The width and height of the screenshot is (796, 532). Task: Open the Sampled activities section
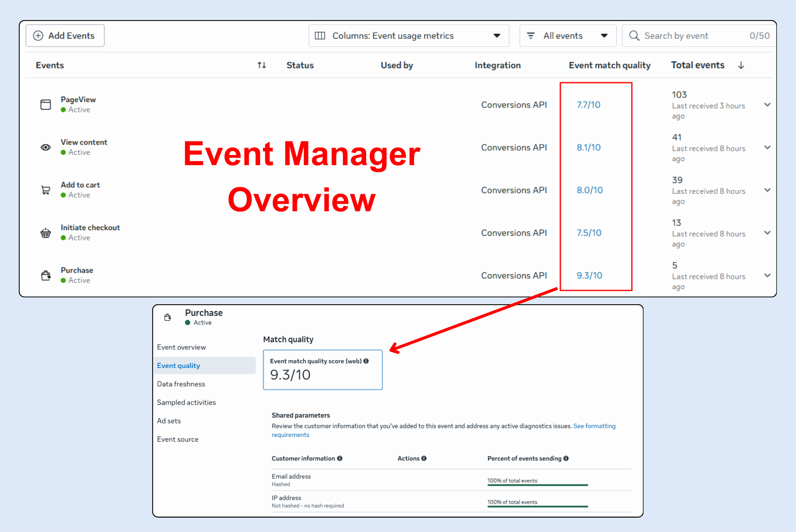186,402
